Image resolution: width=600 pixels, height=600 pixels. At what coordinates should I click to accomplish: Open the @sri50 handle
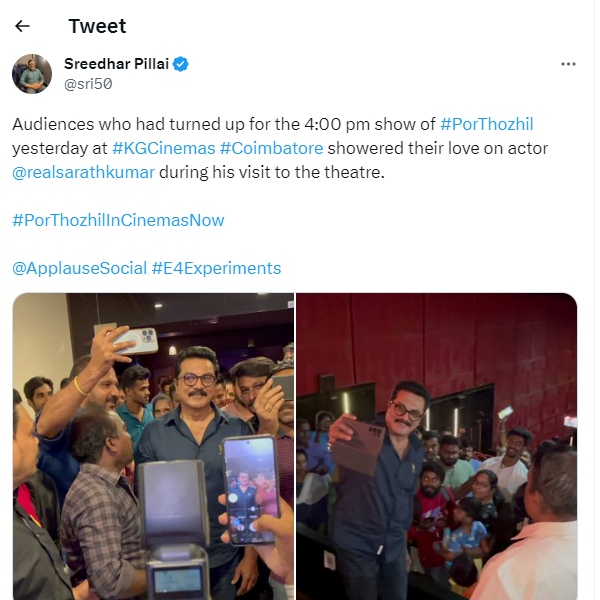(88, 84)
